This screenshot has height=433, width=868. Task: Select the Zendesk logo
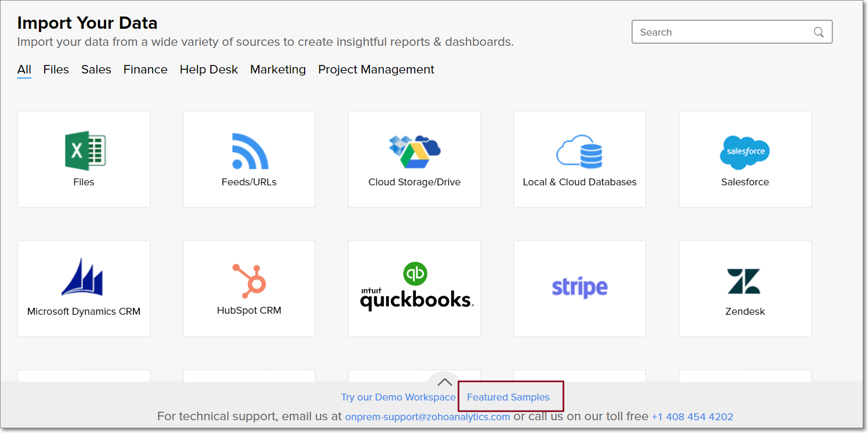pos(744,281)
